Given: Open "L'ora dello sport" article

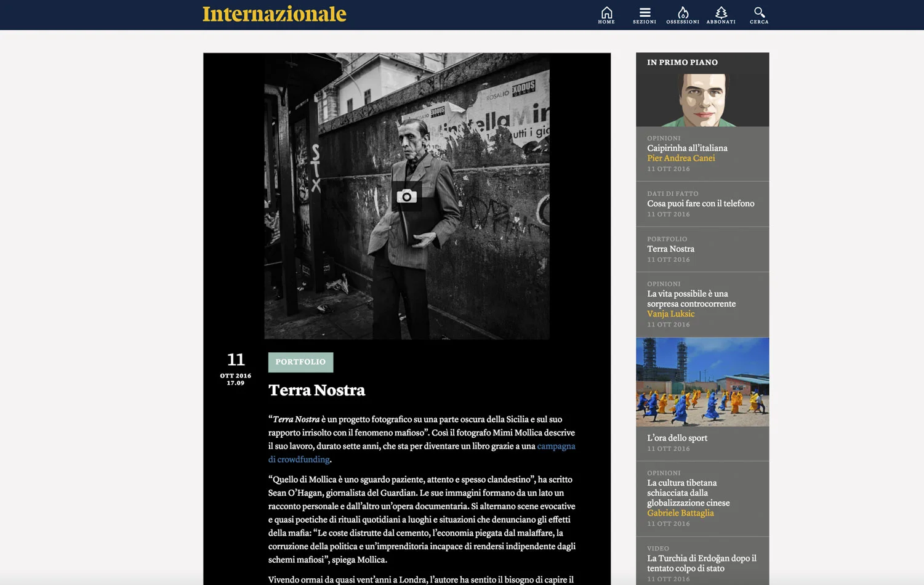Looking at the screenshot, I should tap(677, 438).
